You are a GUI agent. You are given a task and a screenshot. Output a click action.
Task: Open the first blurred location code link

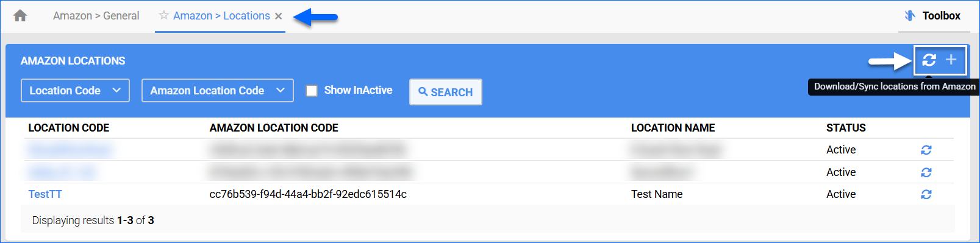point(70,150)
